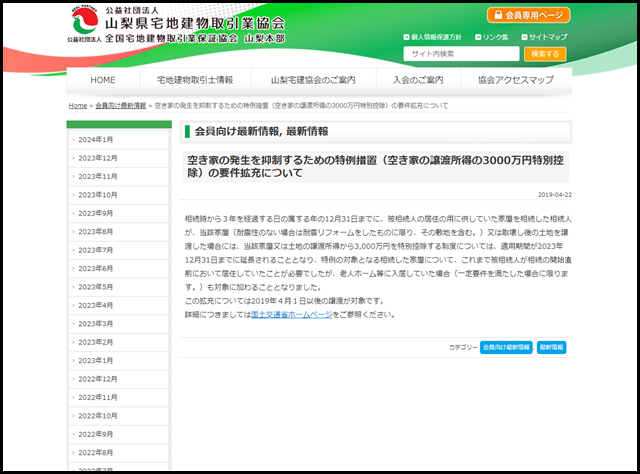Open 2022年8月 archive
640x474 pixels.
point(118,452)
